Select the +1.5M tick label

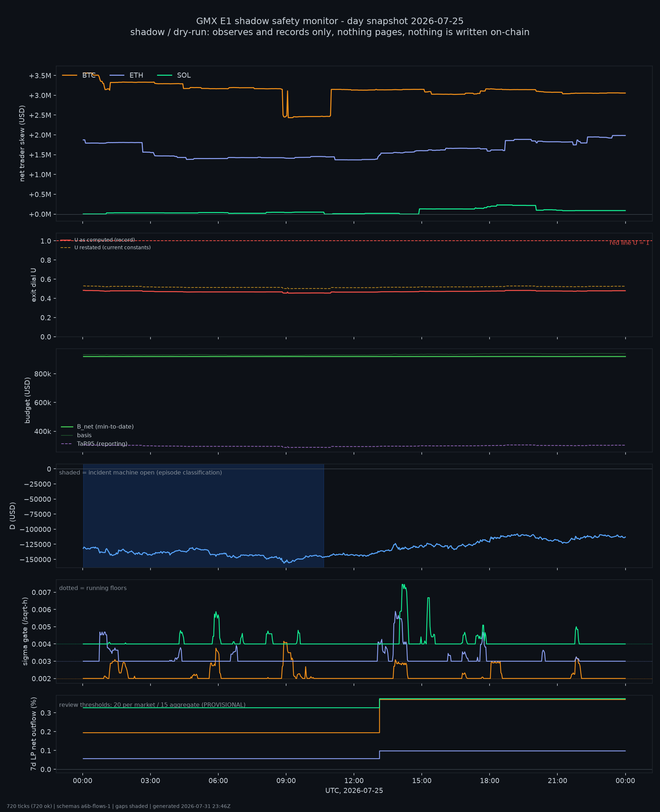(40, 155)
